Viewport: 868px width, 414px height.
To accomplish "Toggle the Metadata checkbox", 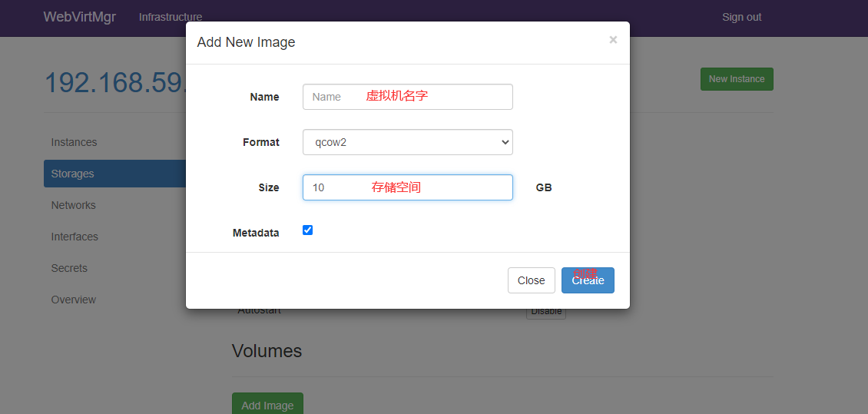I will 308,230.
